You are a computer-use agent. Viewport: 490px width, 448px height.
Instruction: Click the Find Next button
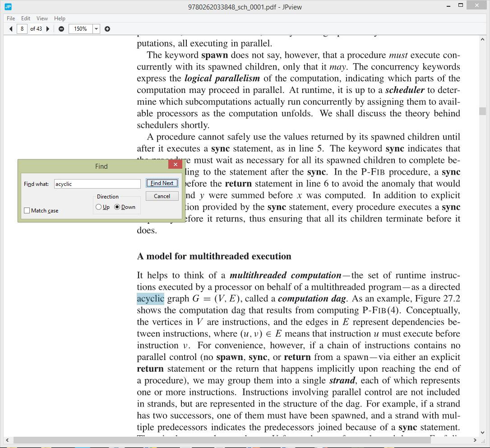pos(162,183)
